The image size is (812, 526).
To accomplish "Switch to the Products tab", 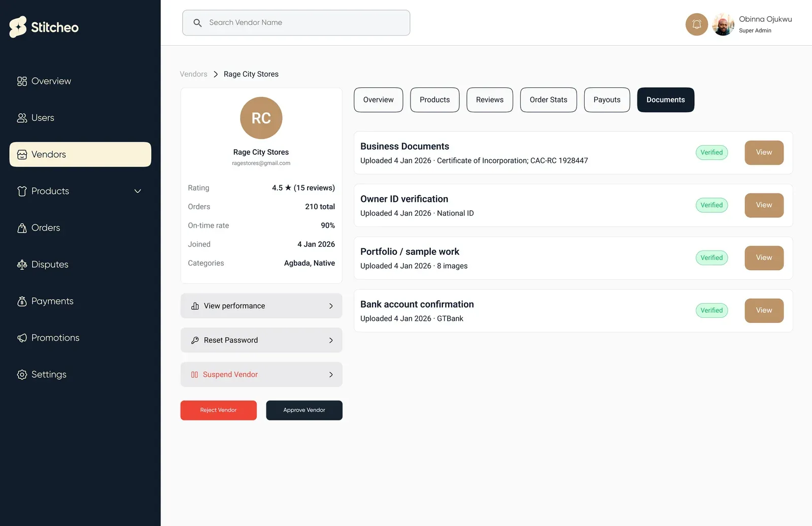I will [435, 100].
